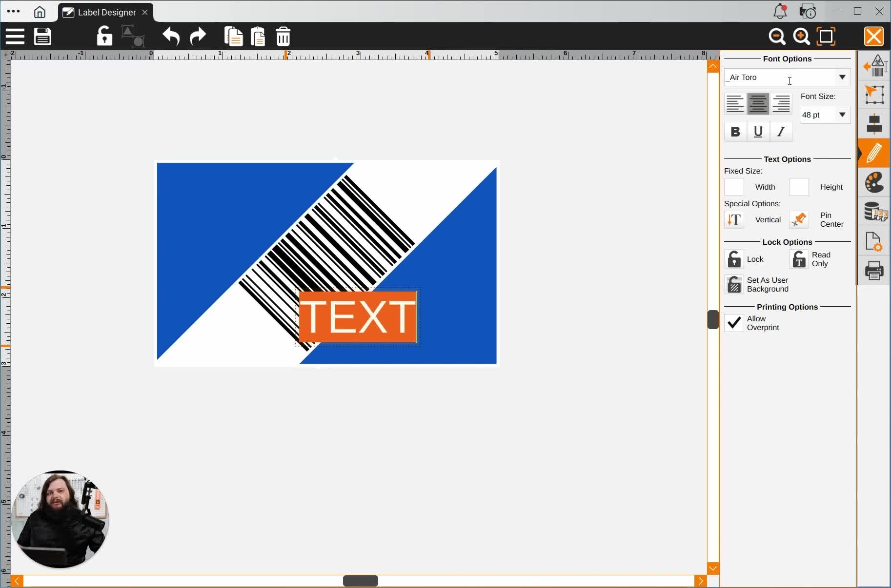Open the coffee cup history icon in the title bar
This screenshot has width=891, height=588.
pos(808,11)
